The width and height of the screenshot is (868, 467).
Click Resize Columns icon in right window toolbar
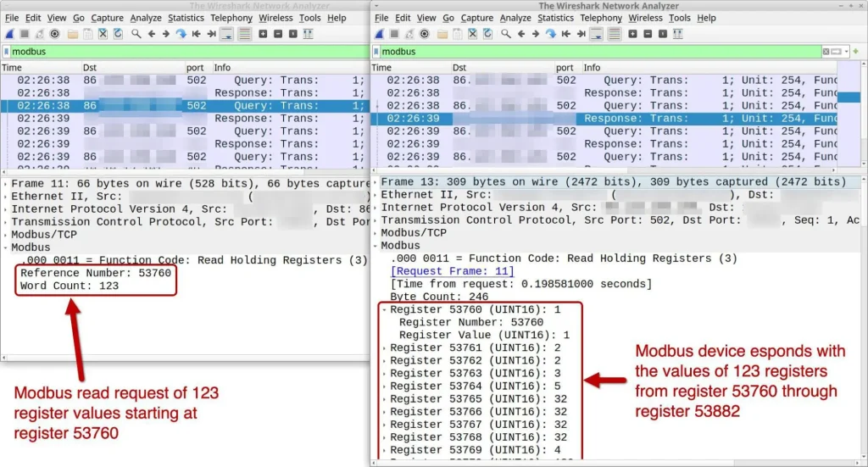pyautogui.click(x=677, y=34)
